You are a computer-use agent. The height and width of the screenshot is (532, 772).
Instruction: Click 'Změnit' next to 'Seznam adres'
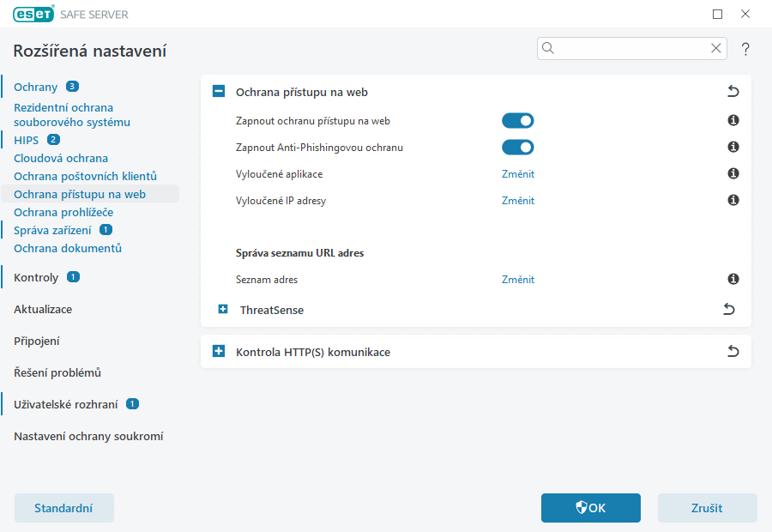click(518, 279)
